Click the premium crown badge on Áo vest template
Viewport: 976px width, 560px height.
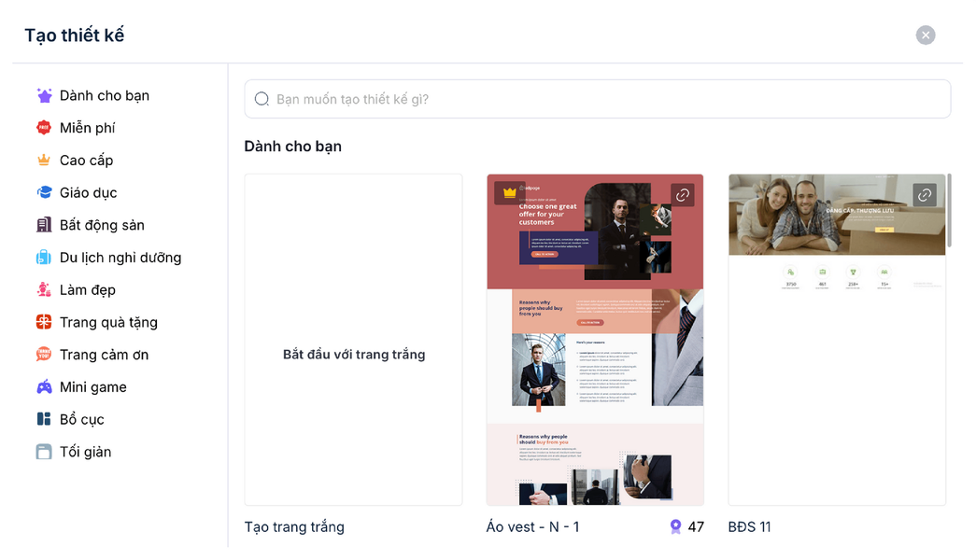point(510,193)
